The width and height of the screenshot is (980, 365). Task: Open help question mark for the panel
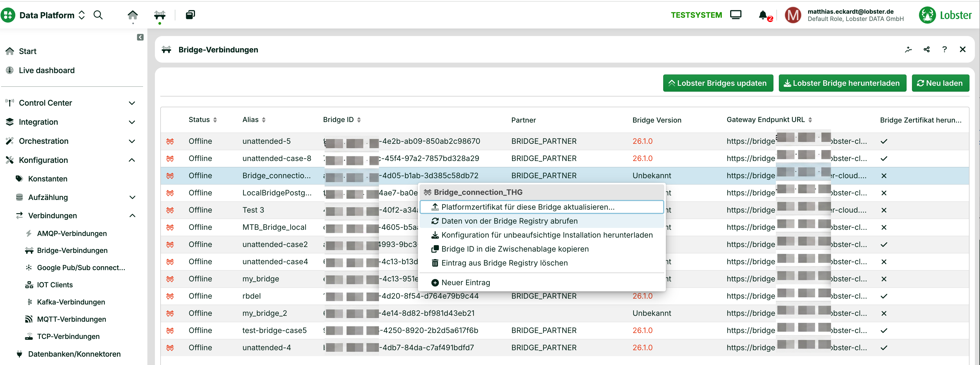945,49
